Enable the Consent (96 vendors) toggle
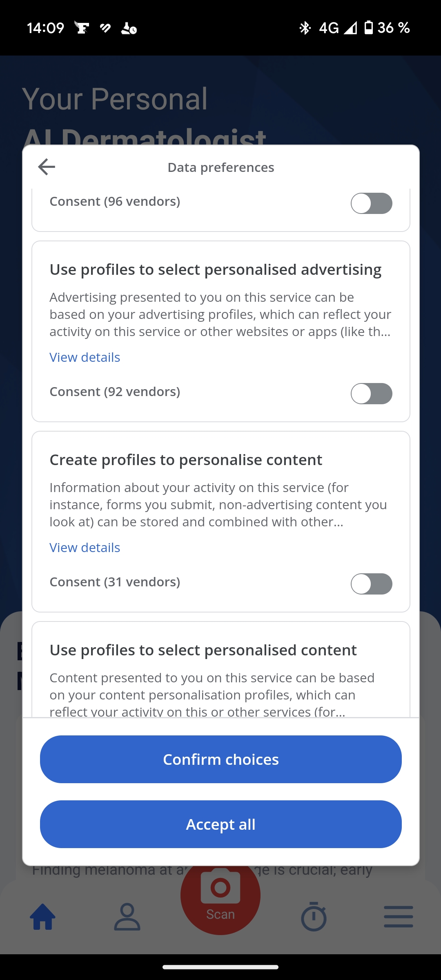 [371, 203]
